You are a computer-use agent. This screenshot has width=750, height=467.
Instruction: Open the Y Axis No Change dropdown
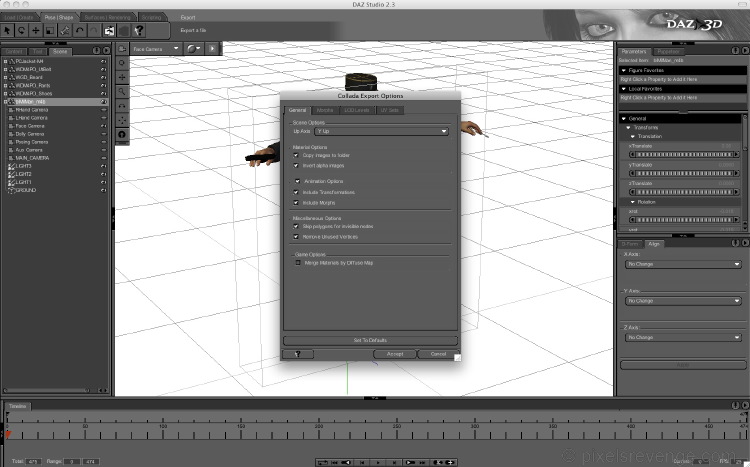click(x=683, y=301)
